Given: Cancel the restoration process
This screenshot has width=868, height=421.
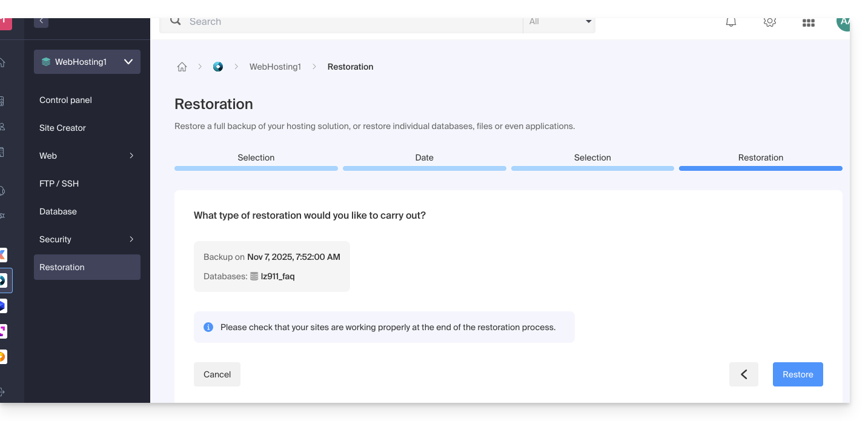Looking at the screenshot, I should tap(217, 374).
